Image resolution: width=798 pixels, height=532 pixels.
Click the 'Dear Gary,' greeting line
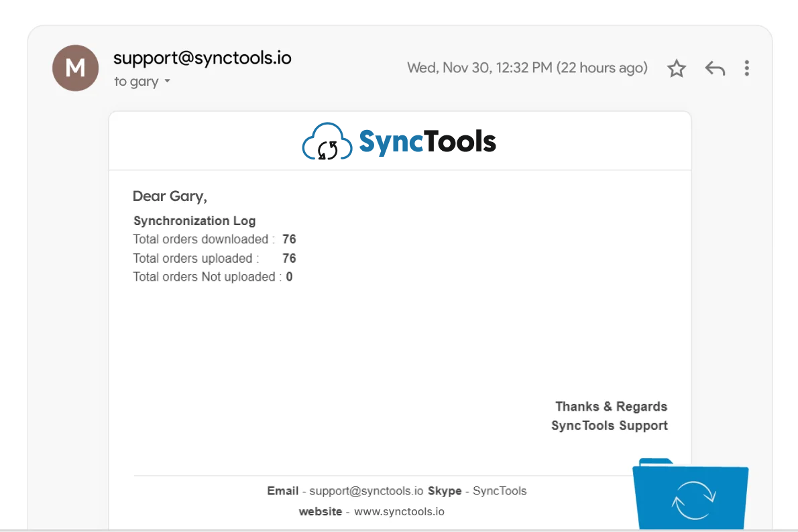[x=170, y=196]
